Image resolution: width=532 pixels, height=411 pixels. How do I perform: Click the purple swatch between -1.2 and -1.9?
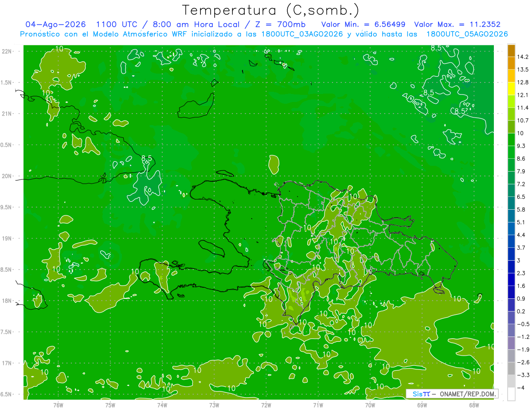click(511, 343)
